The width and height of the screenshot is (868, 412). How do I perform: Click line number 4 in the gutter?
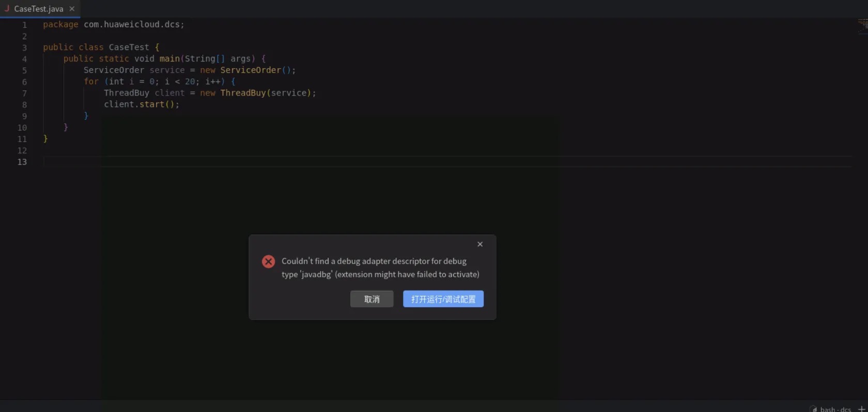click(24, 59)
